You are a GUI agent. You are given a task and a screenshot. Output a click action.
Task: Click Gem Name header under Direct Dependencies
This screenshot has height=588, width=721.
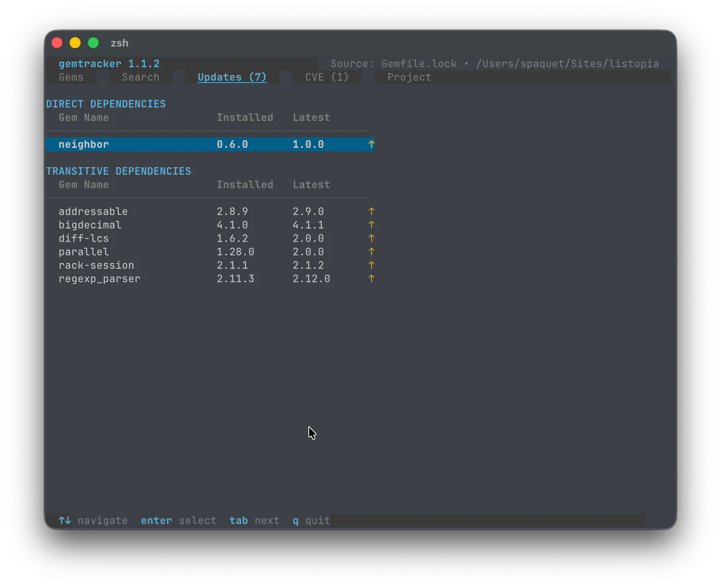(x=84, y=117)
